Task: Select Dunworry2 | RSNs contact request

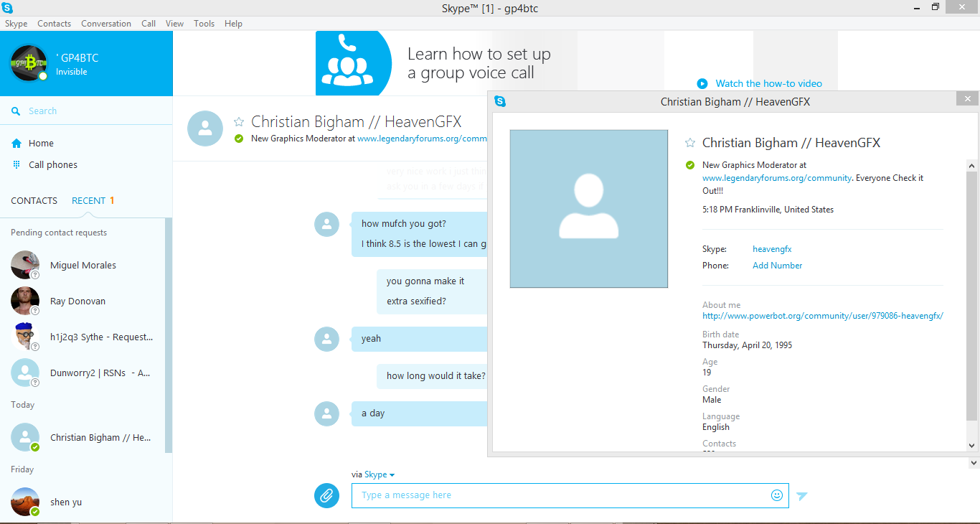Action: pos(83,373)
